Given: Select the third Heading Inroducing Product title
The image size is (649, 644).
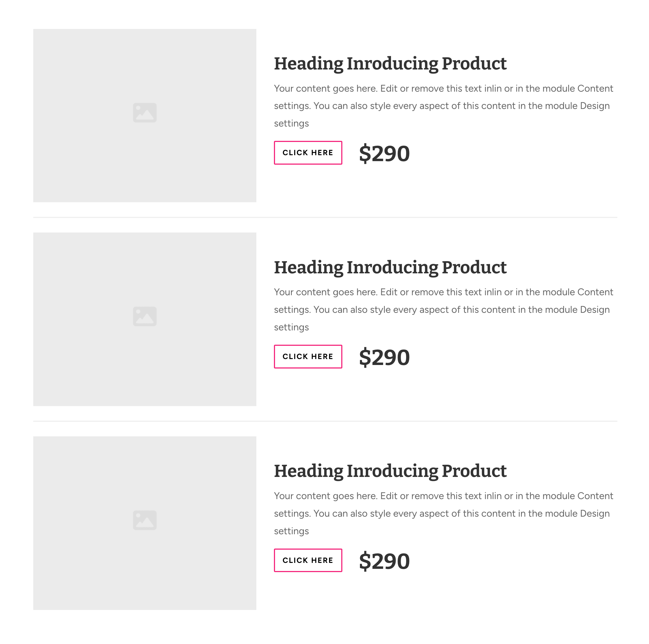Looking at the screenshot, I should pyautogui.click(x=390, y=471).
